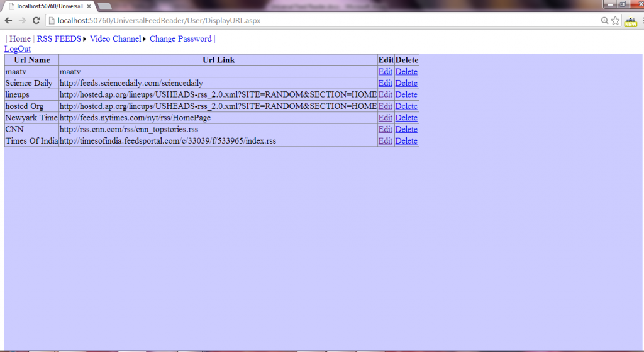
Task: Click the CNN name cell
Action: point(31,129)
